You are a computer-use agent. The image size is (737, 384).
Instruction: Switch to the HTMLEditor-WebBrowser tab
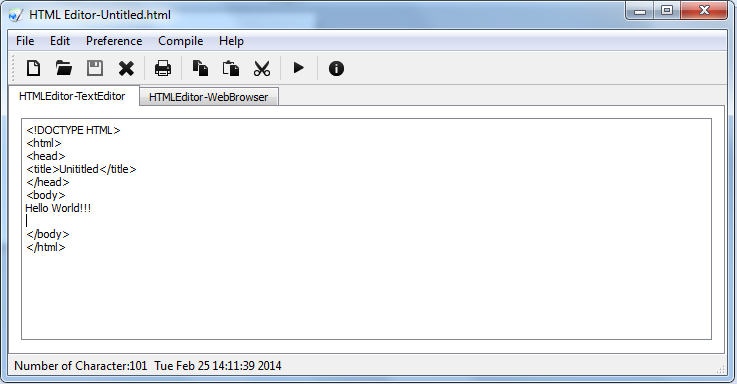(209, 97)
